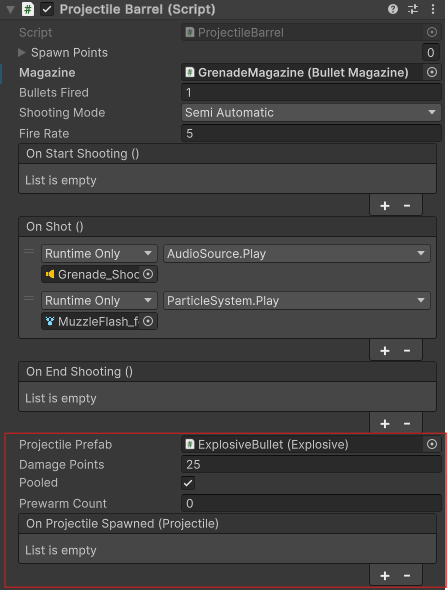
Task: Open the component presets sliders icon
Action: 413,9
